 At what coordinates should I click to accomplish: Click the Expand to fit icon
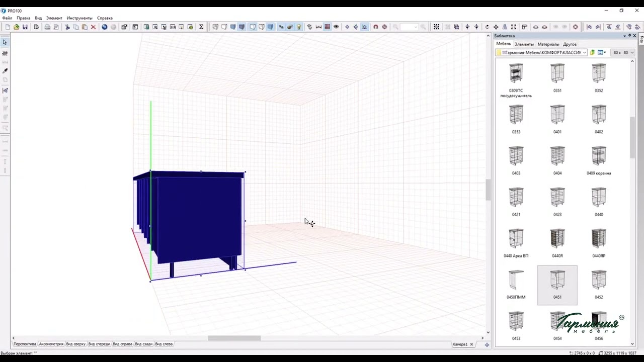coord(514,27)
